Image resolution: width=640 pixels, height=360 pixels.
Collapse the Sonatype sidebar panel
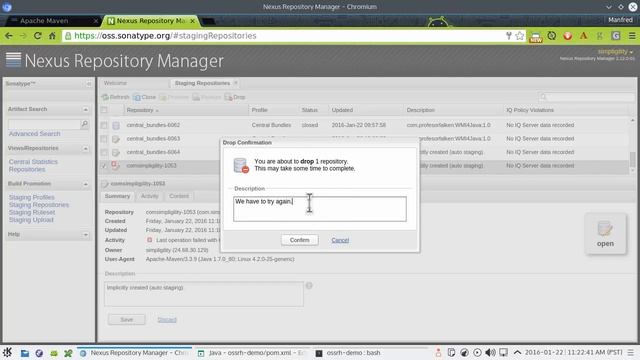point(89,84)
